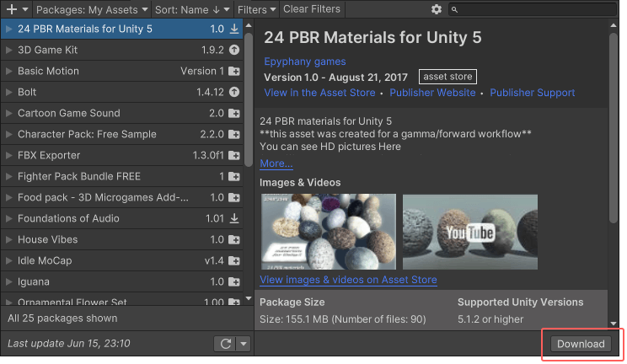Open the Filters dropdown
The height and width of the screenshot is (364, 627).
tap(256, 9)
